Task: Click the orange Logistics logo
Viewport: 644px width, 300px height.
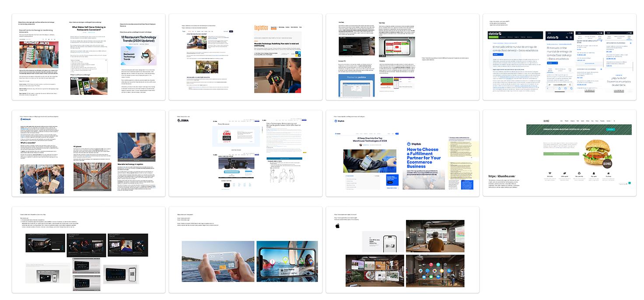Action: point(262,28)
